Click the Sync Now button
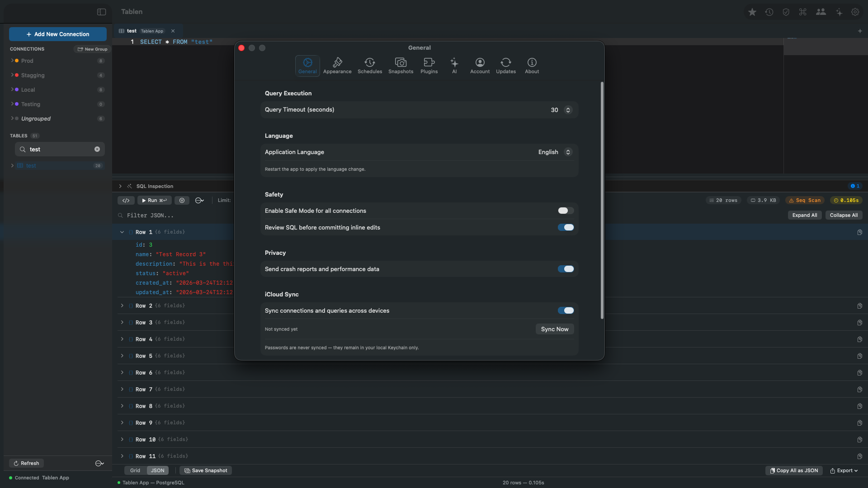This screenshot has height=488, width=868. pos(554,329)
